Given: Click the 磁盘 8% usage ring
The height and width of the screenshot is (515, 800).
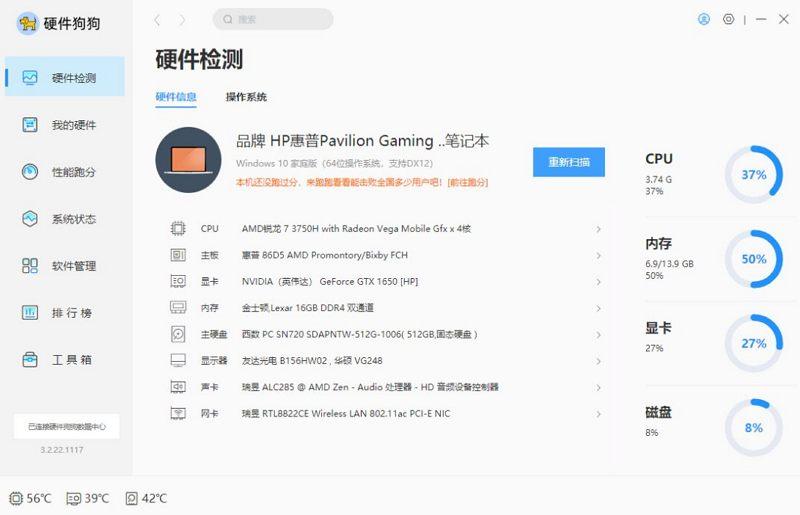Looking at the screenshot, I should click(754, 427).
